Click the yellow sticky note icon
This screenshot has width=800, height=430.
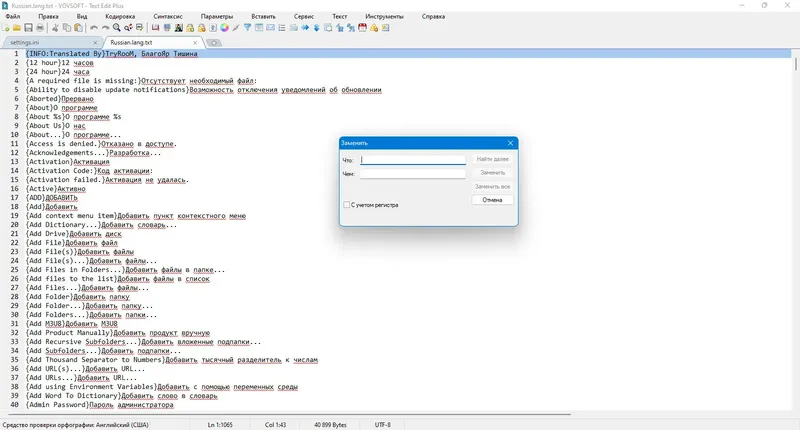coord(385,28)
